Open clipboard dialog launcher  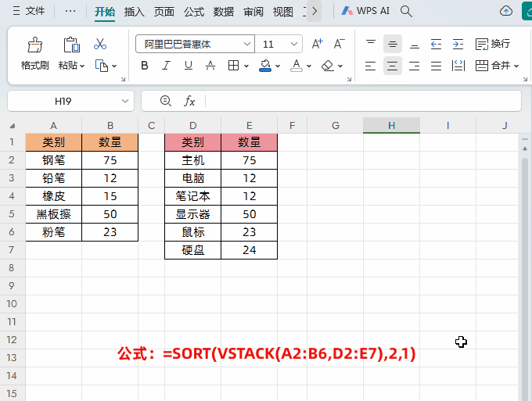[123, 79]
